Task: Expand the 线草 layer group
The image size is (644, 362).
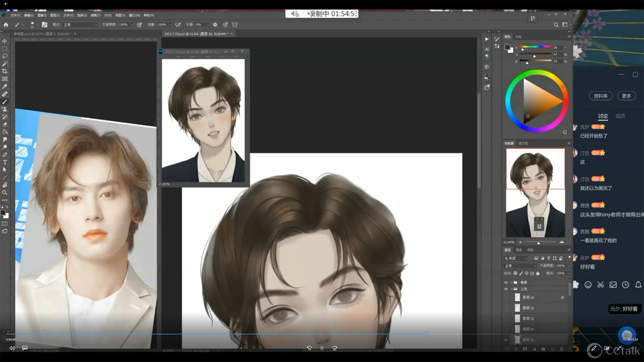Action: point(512,282)
